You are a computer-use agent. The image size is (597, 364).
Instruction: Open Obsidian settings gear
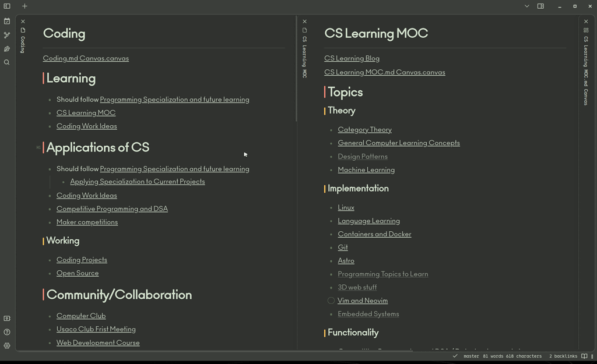pyautogui.click(x=7, y=345)
